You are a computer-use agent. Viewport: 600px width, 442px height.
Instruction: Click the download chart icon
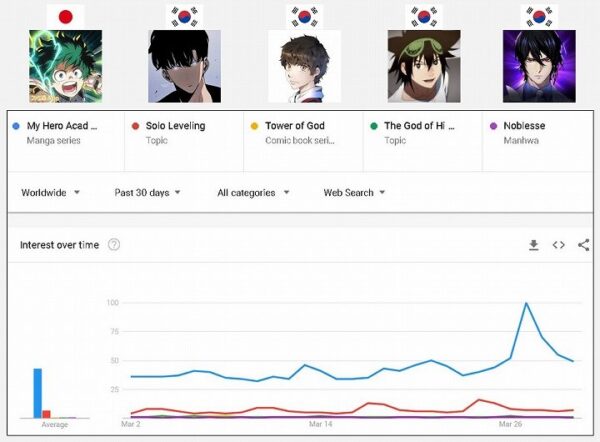(534, 245)
